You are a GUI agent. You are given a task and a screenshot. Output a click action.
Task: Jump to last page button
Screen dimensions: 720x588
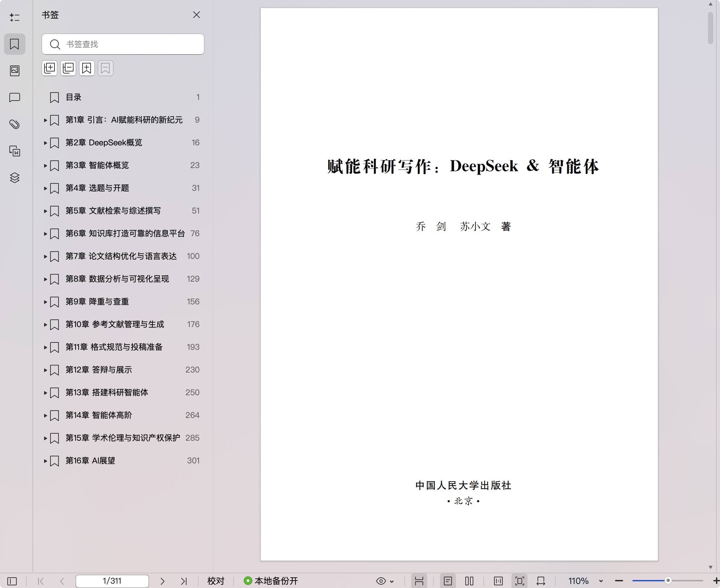pos(184,581)
